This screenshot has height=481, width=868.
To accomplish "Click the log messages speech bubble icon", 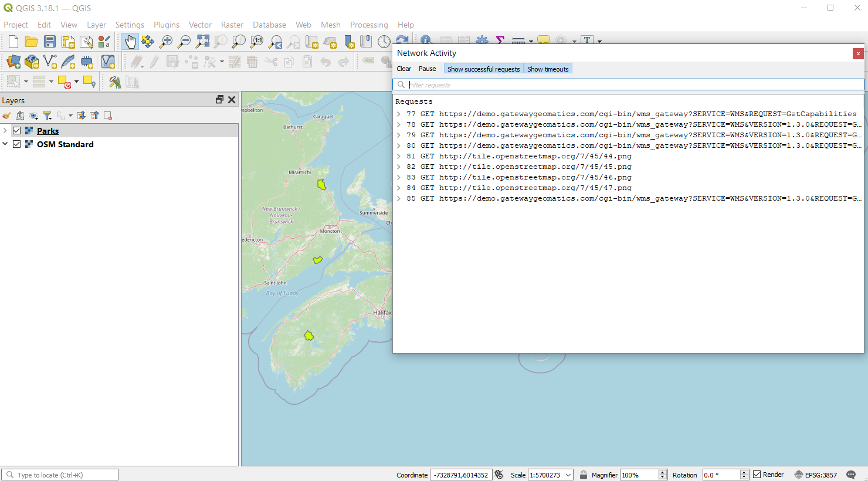I will (851, 475).
